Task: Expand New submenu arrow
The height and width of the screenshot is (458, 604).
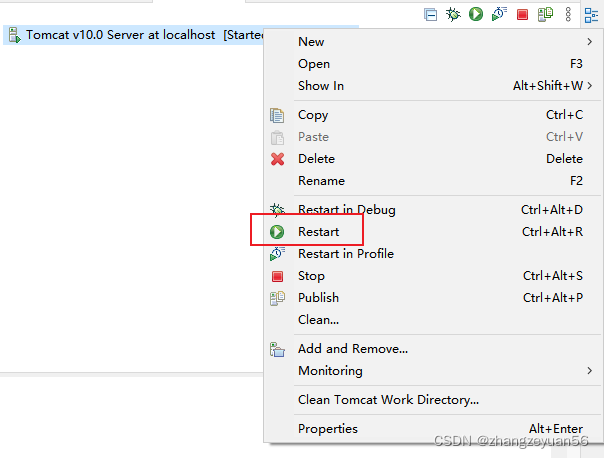Action: pos(590,42)
